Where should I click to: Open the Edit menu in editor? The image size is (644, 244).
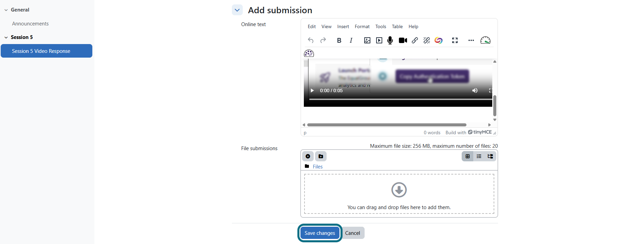point(312,26)
